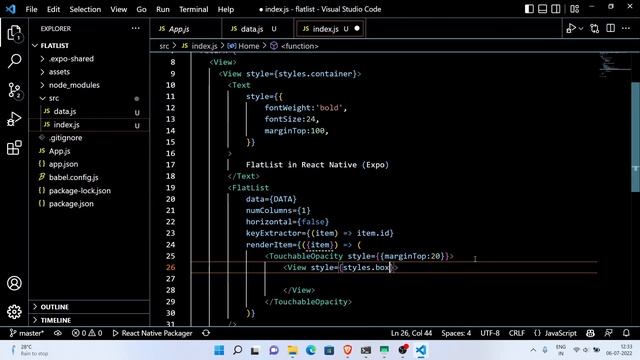Open the Help menu
The width and height of the screenshot is (640, 360).
click(x=226, y=9)
